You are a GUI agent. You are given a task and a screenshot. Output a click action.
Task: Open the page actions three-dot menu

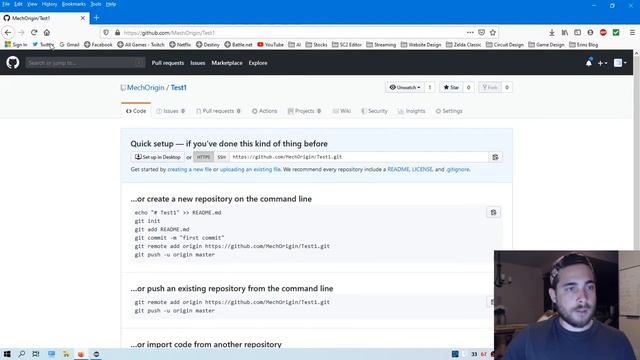(470, 33)
